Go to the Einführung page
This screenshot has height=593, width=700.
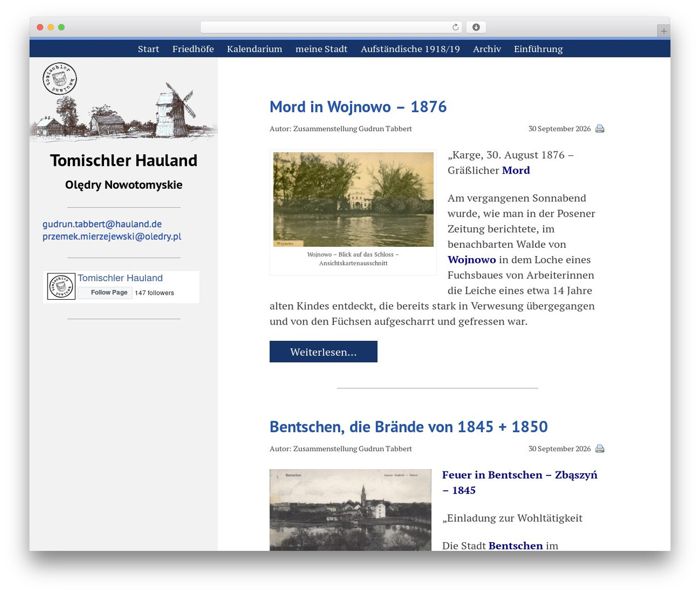click(538, 49)
